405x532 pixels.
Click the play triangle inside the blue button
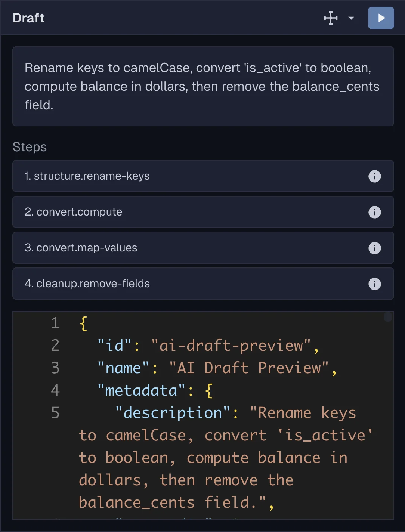tap(381, 18)
